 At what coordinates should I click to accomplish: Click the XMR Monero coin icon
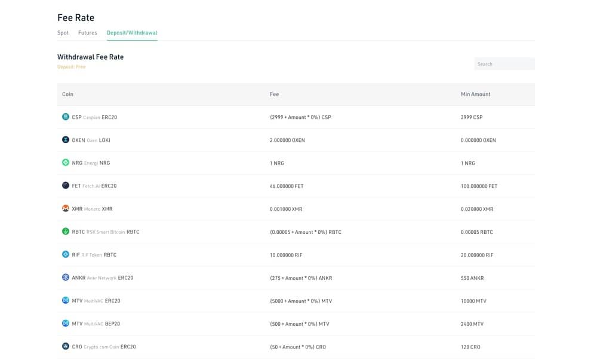pyautogui.click(x=66, y=208)
